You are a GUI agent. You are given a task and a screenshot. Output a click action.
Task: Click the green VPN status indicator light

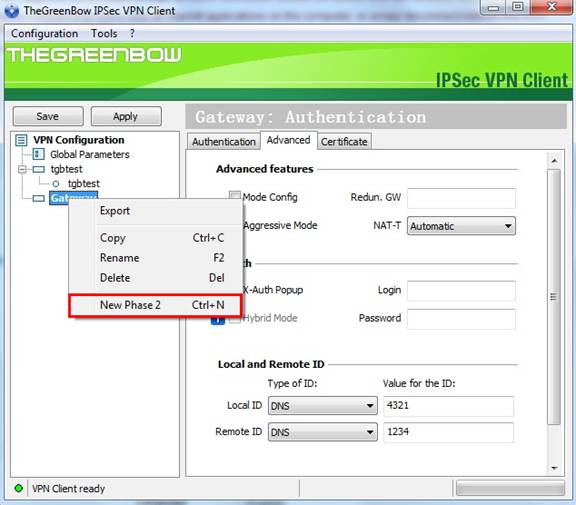[18, 488]
